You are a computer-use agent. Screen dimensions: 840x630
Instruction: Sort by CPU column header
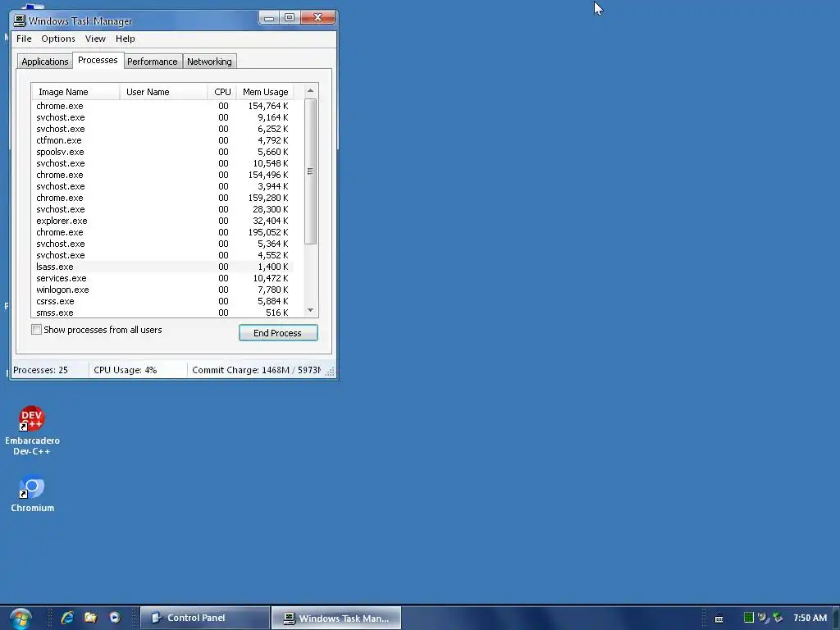pos(222,92)
